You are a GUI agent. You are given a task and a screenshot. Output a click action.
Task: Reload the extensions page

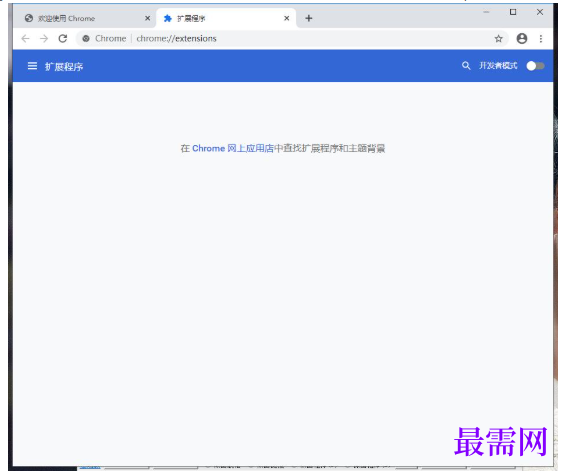point(63,39)
